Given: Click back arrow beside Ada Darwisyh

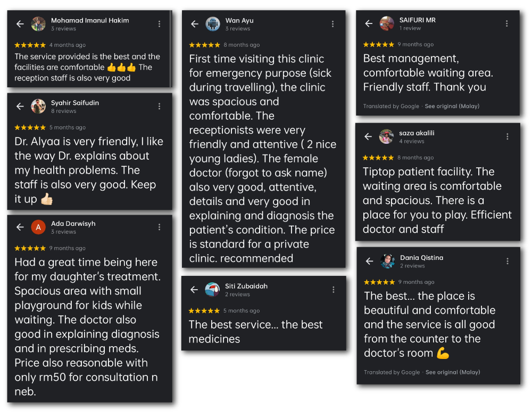Looking at the screenshot, I should pyautogui.click(x=20, y=227).
